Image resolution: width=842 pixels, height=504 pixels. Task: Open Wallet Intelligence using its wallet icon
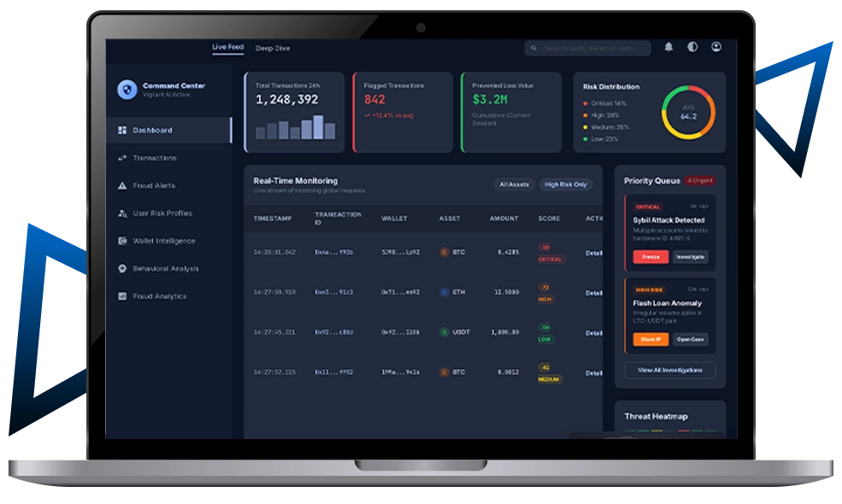pyautogui.click(x=122, y=241)
